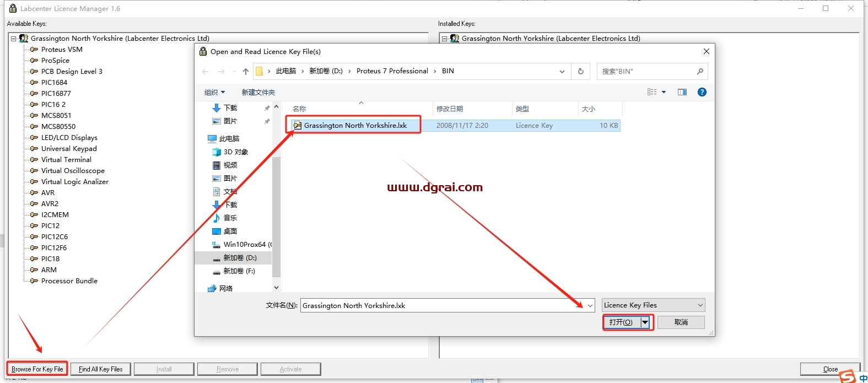Image resolution: width=868 pixels, height=383 pixels.
Task: Select the ProSpice key
Action: click(x=55, y=61)
